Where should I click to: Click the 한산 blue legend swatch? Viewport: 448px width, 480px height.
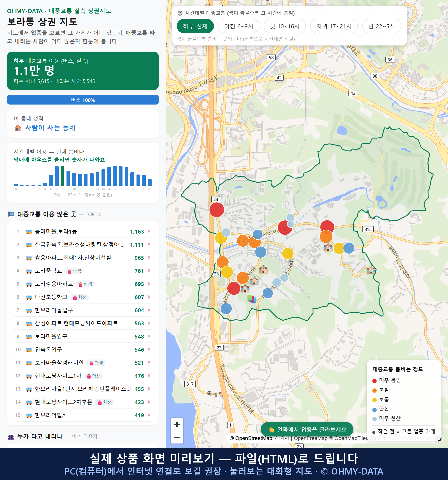tap(374, 410)
